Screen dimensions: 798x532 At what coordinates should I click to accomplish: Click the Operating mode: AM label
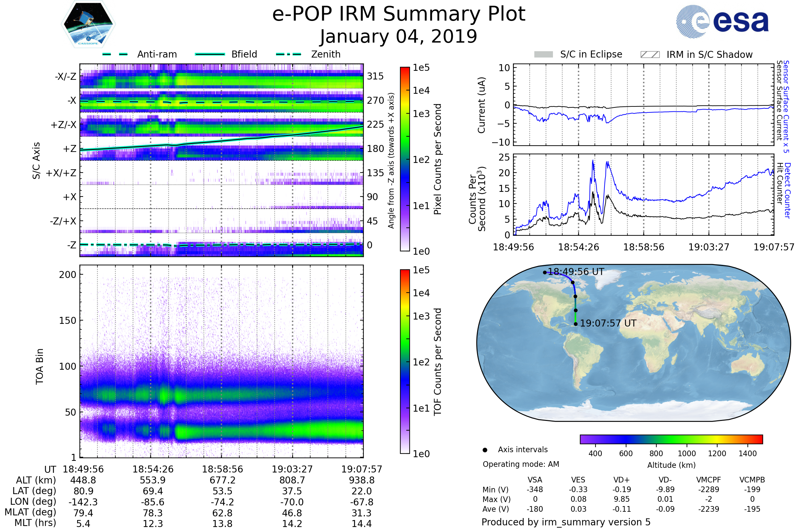click(521, 464)
